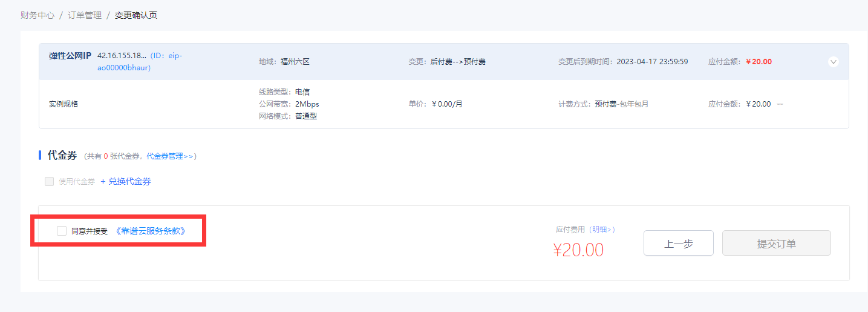
Task: Open the 《靠谱云服务条款》 terms link
Action: [x=150, y=231]
